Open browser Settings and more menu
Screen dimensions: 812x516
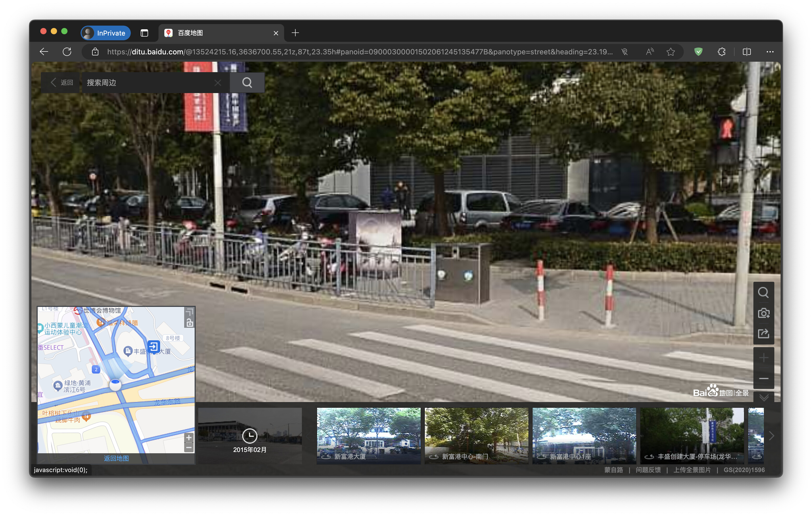770,51
